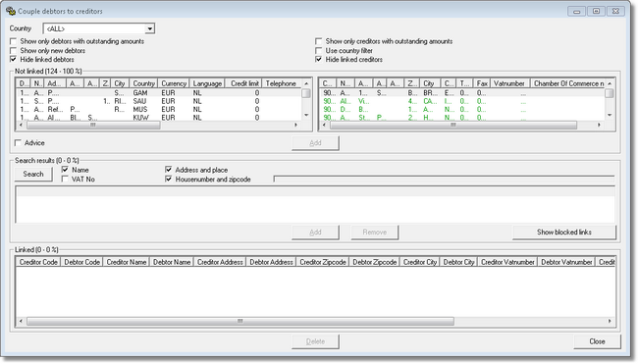Image resolution: width=638 pixels, height=364 pixels.
Task: Click Creditor Zipcode column header
Action: (x=323, y=262)
